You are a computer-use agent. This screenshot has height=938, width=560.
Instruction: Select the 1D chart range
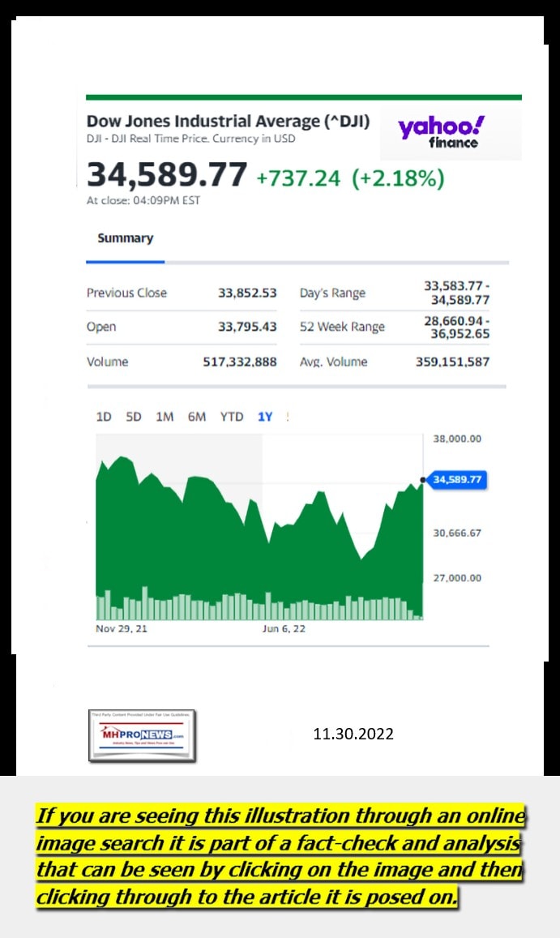coord(104,417)
